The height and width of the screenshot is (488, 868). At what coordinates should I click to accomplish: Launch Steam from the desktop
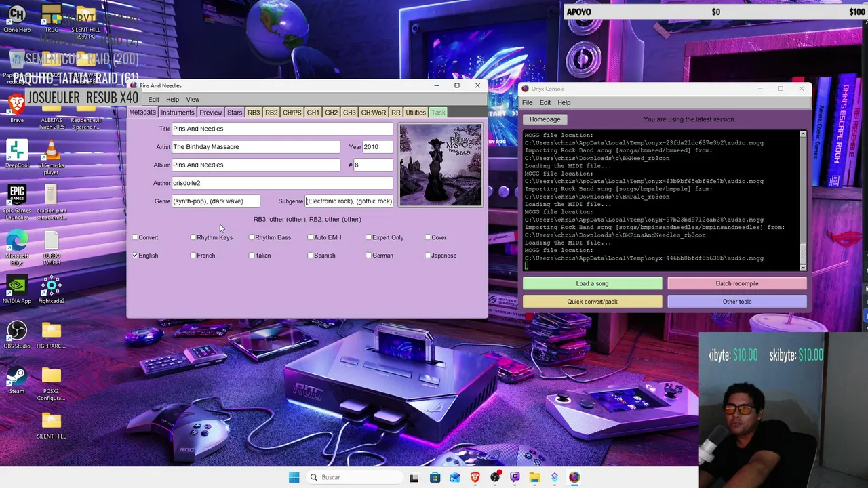coord(17,380)
